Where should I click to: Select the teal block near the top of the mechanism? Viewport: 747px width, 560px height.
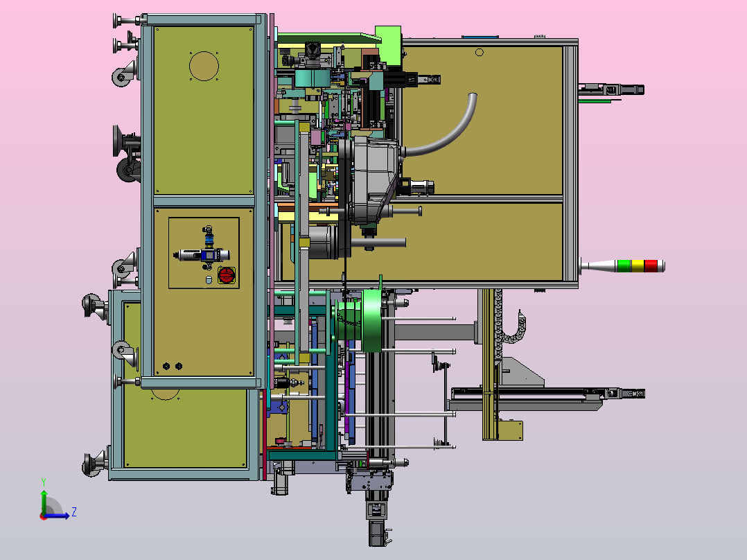tap(312, 78)
